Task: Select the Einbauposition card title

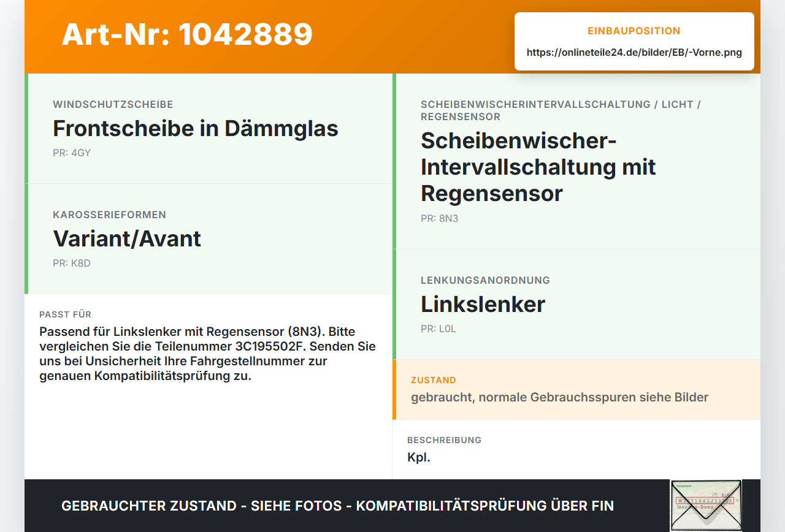Action: click(634, 31)
